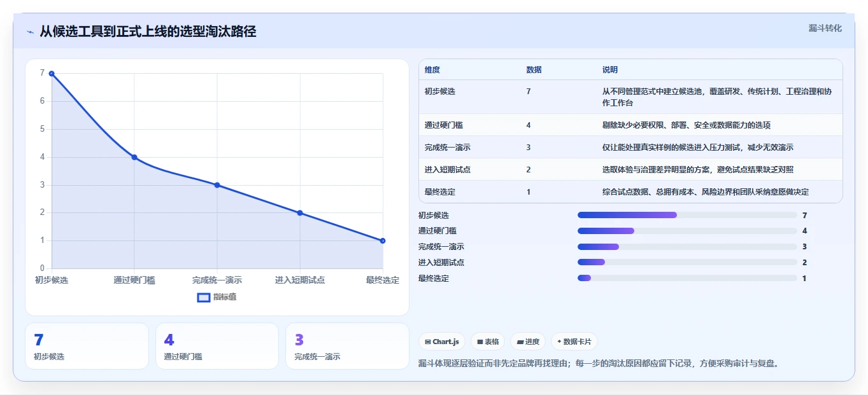Click the 最终选定 x-axis label on chart
The width and height of the screenshot is (868, 395).
click(x=383, y=281)
